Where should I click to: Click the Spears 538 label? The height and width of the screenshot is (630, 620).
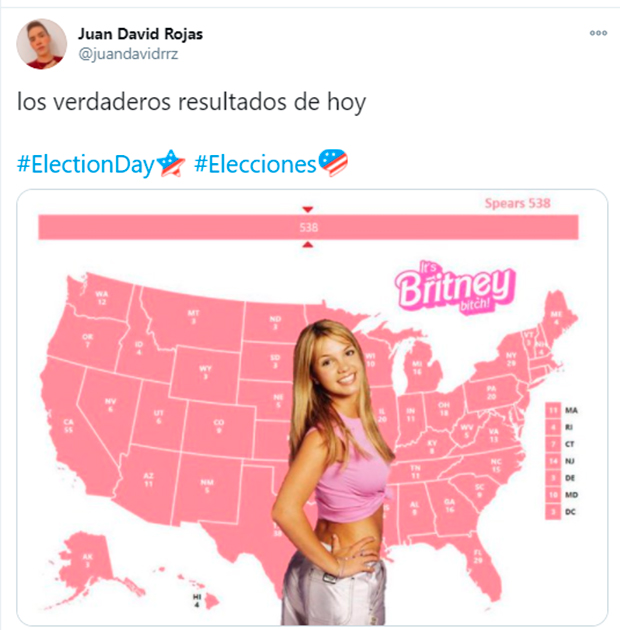518,203
